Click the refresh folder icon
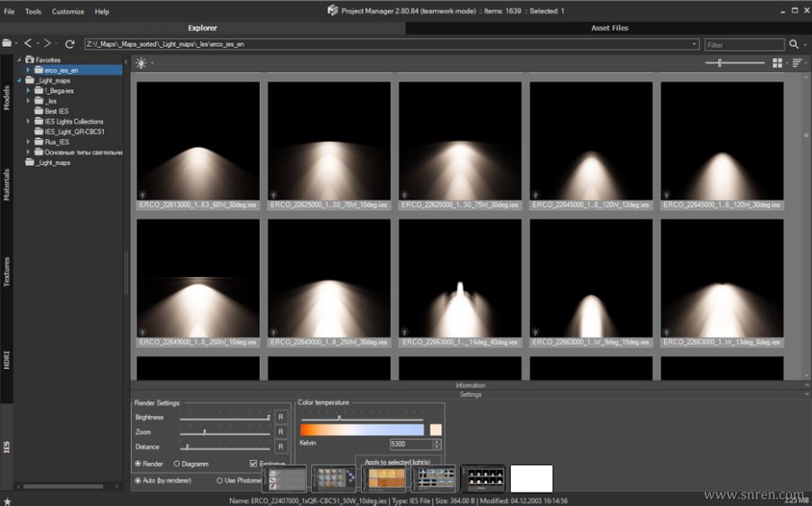The height and width of the screenshot is (506, 812). 69,43
